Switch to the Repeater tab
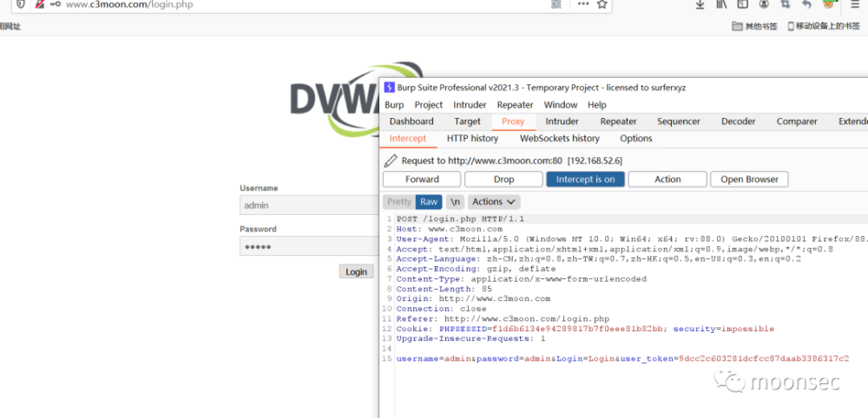 pyautogui.click(x=618, y=121)
